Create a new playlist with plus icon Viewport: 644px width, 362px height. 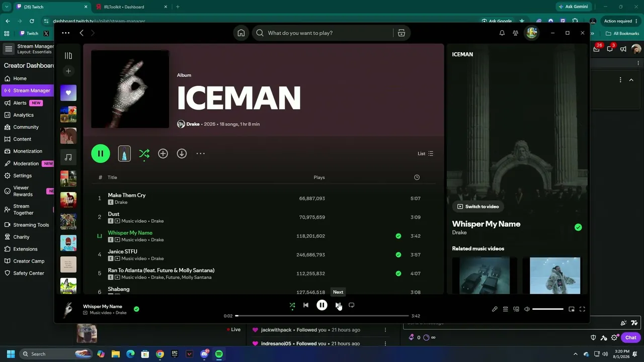[68, 71]
